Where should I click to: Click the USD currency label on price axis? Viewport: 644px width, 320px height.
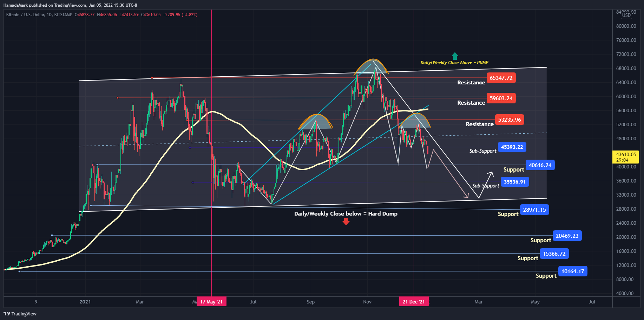coord(626,15)
